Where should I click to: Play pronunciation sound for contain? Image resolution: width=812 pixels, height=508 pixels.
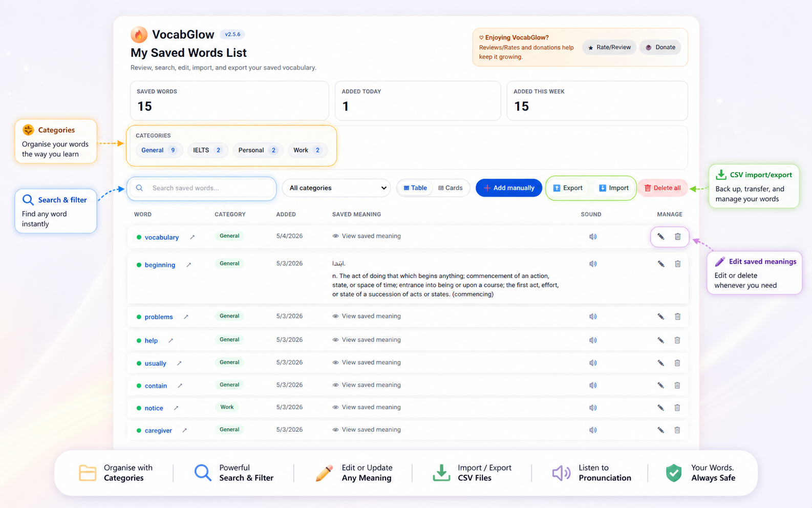pos(593,385)
